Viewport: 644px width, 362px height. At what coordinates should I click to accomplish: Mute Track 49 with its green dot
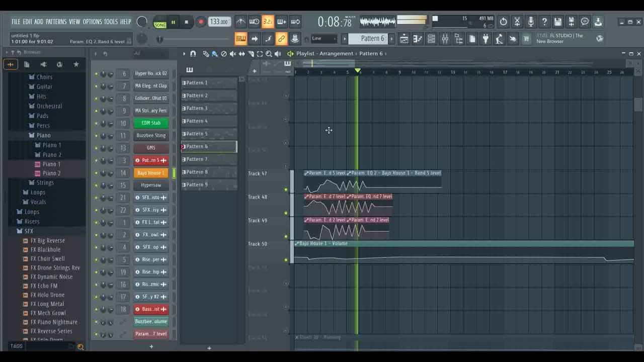286,236
